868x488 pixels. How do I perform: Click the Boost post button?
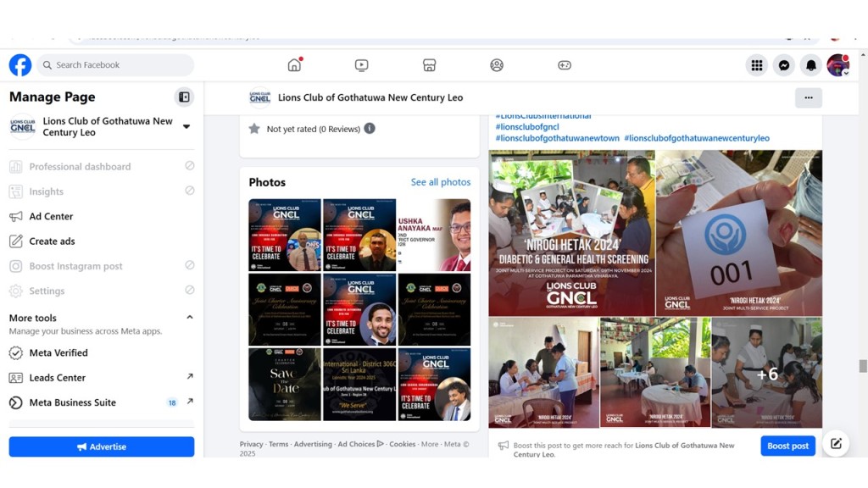click(787, 446)
